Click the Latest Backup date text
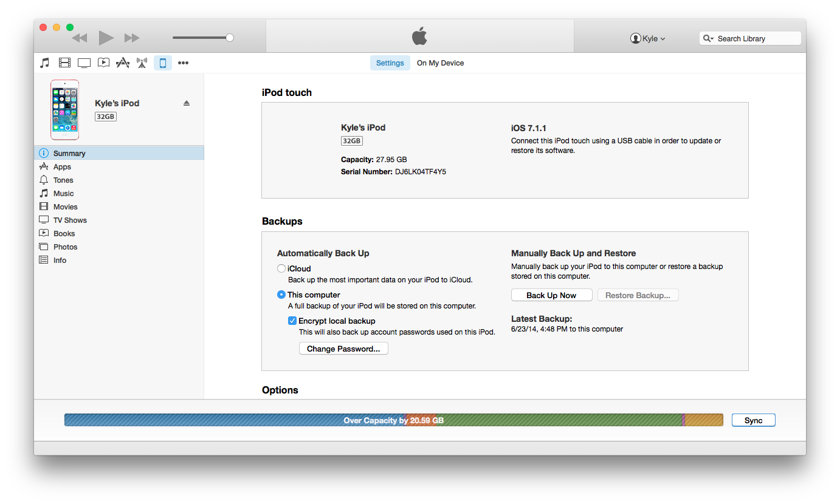The width and height of the screenshot is (840, 504). point(567,329)
